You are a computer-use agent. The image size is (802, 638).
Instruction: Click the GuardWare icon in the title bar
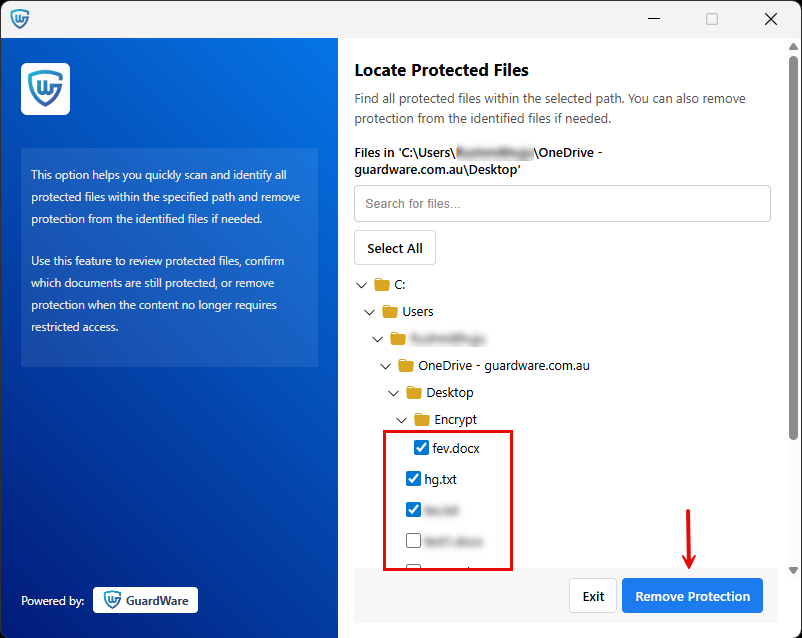click(20, 18)
